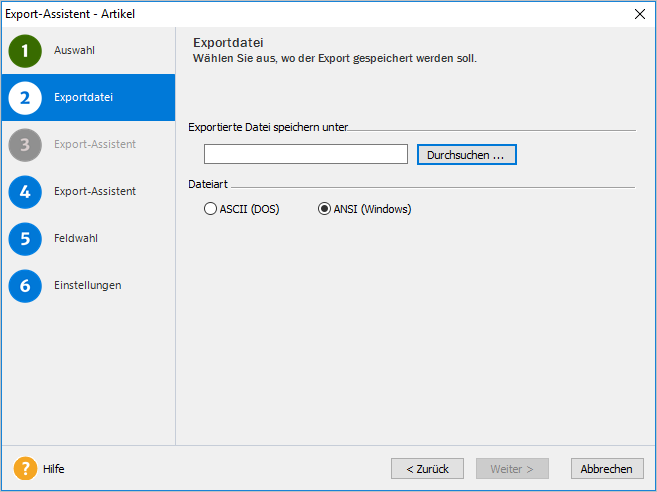Go back with the < Zurück button
Image resolution: width=657 pixels, height=492 pixels.
pos(427,469)
